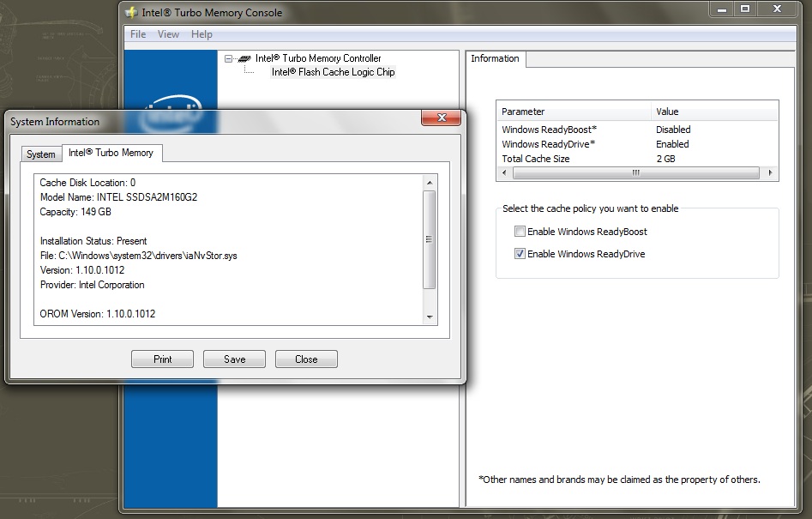This screenshot has width=812, height=519.
Task: Click the Capacity: 149 GB line
Action: [x=75, y=212]
